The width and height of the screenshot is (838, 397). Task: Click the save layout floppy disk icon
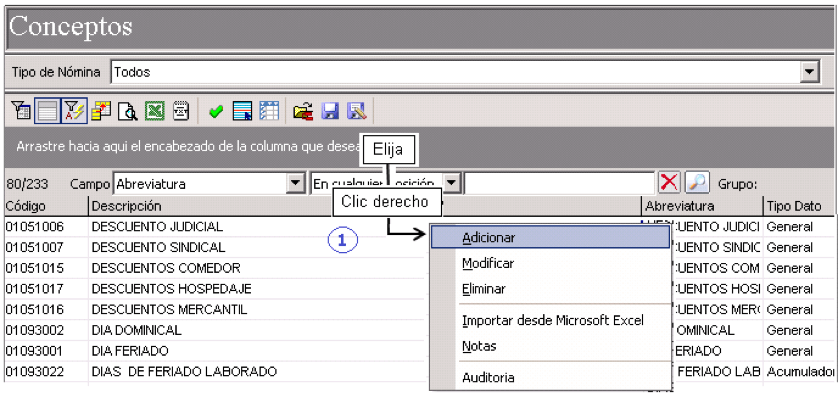pyautogui.click(x=330, y=112)
